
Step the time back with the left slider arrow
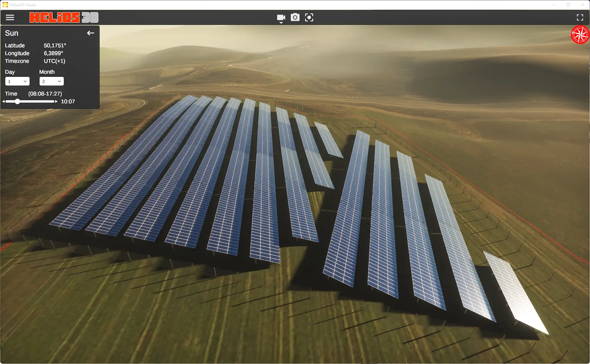coord(3,101)
